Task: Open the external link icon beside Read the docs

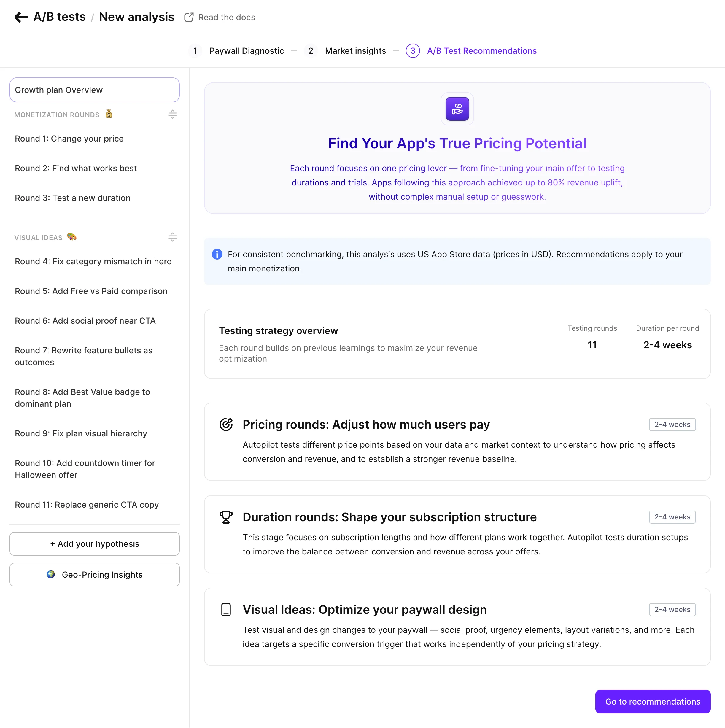Action: (188, 17)
